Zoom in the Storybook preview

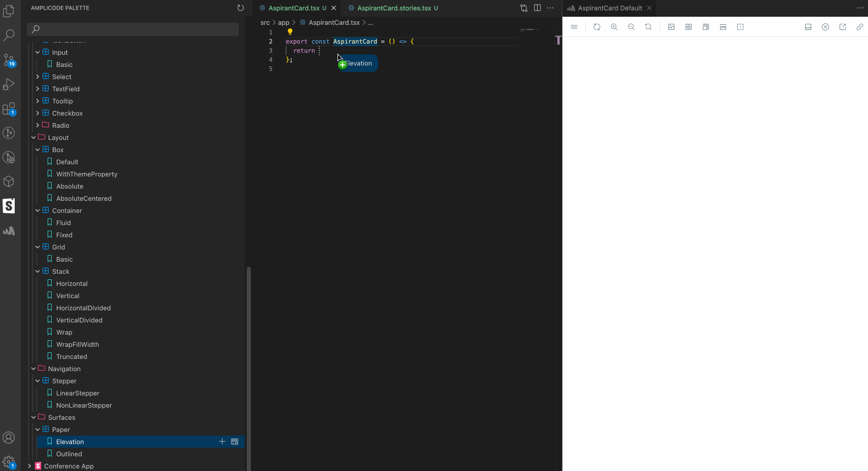[614, 27]
